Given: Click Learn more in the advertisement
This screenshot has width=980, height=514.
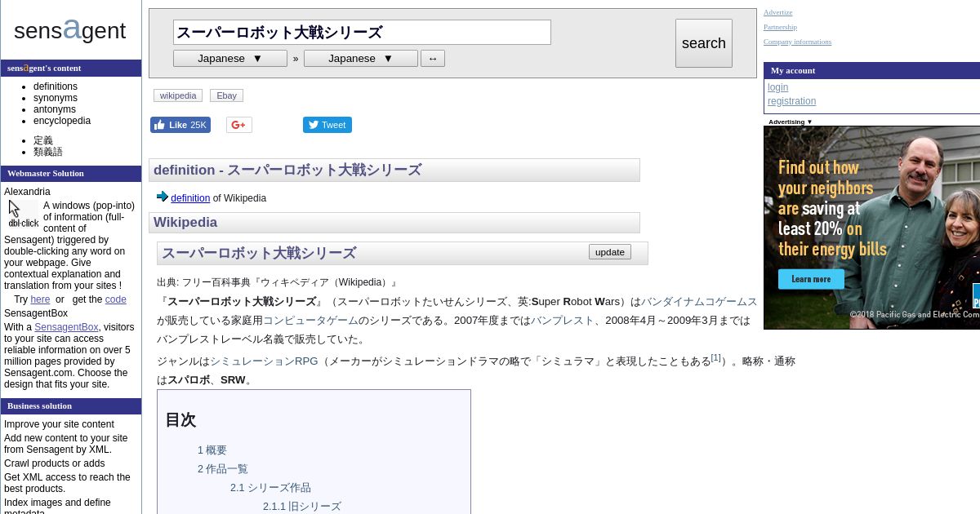Looking at the screenshot, I should pos(811,279).
